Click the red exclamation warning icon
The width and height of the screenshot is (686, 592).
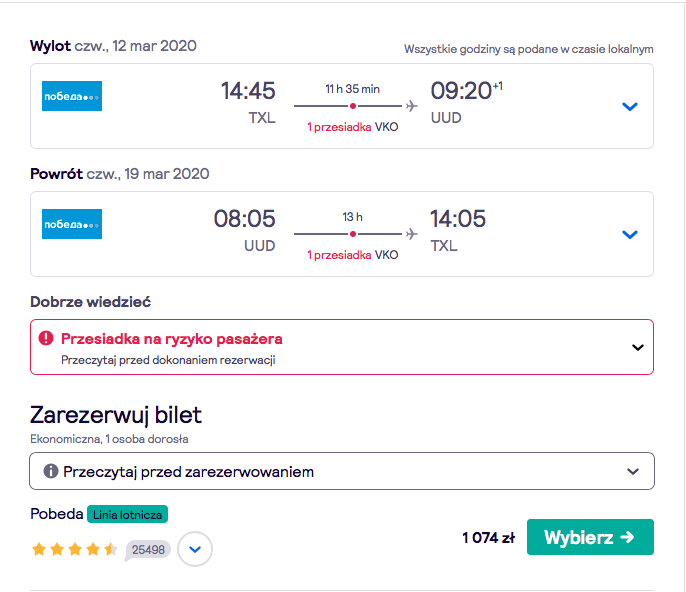click(46, 338)
